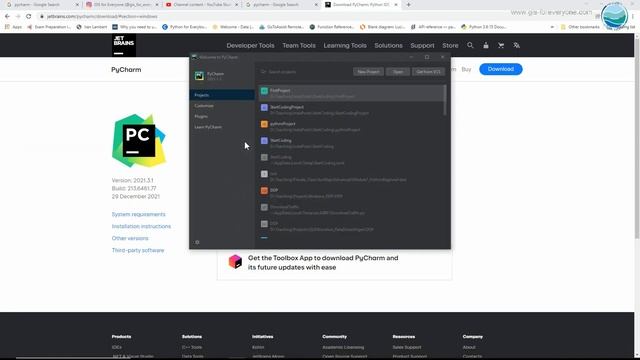
Task: Click the large PyCharm PC logo on webpage
Action: pos(139,140)
